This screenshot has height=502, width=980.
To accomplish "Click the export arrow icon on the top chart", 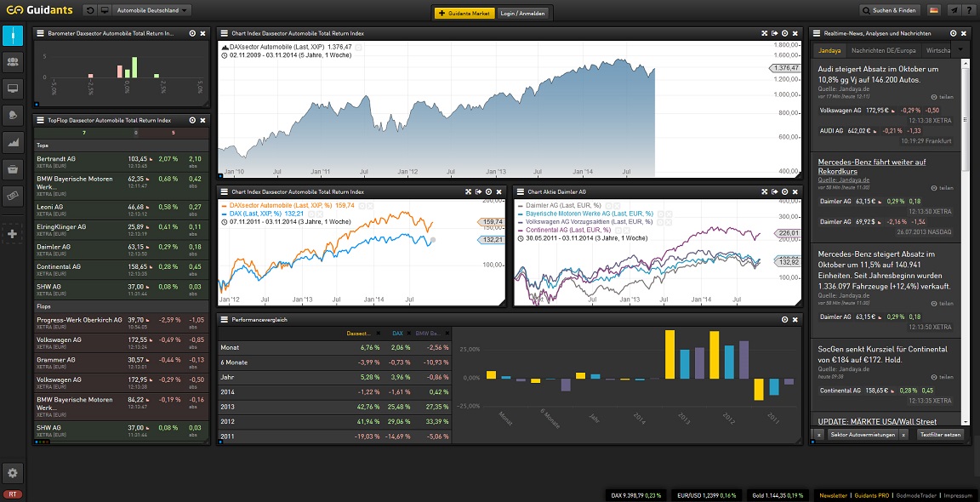I will pos(774,33).
